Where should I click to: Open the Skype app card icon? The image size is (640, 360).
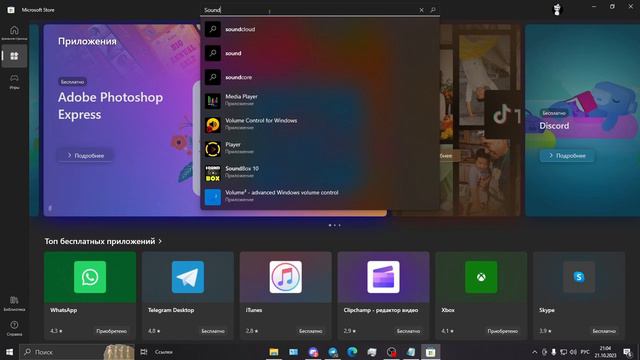click(x=579, y=277)
